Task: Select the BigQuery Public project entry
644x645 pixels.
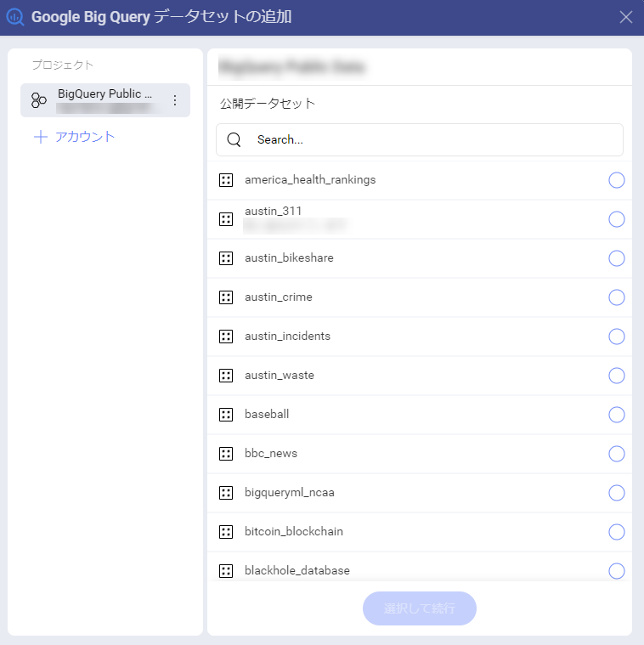Action: [x=105, y=100]
